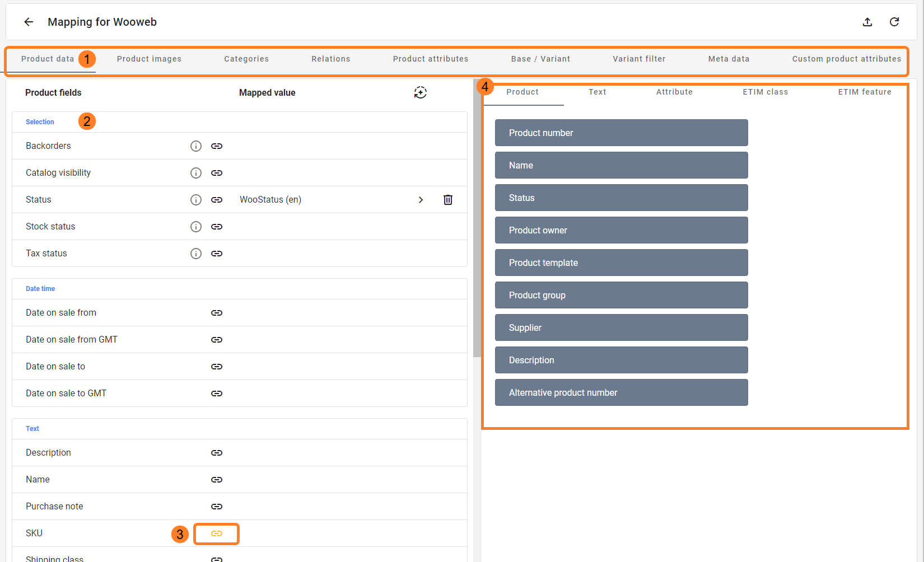This screenshot has width=924, height=562.
Task: Switch to Variant filter tab
Action: coord(639,59)
